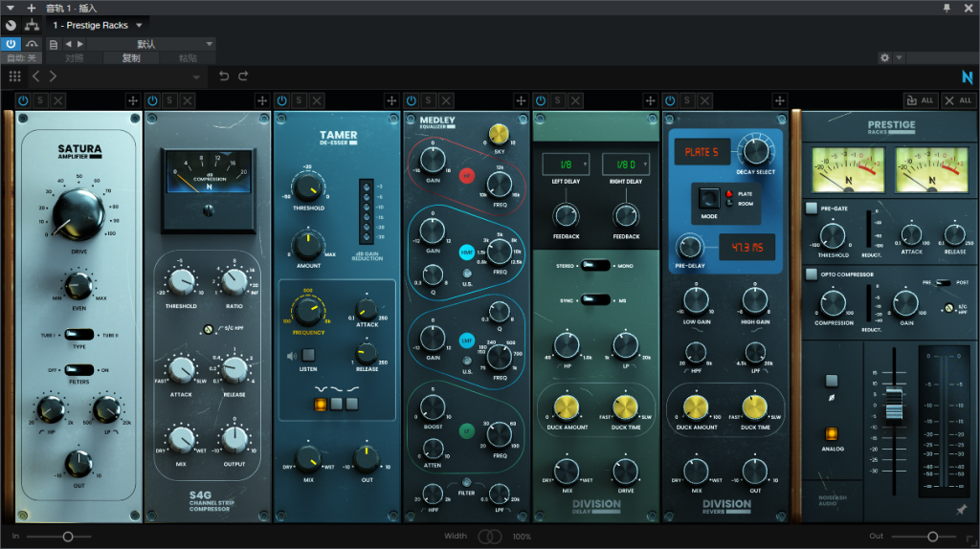The height and width of the screenshot is (549, 980).
Task: Click the Division Reverb Mode selector button
Action: 709,199
